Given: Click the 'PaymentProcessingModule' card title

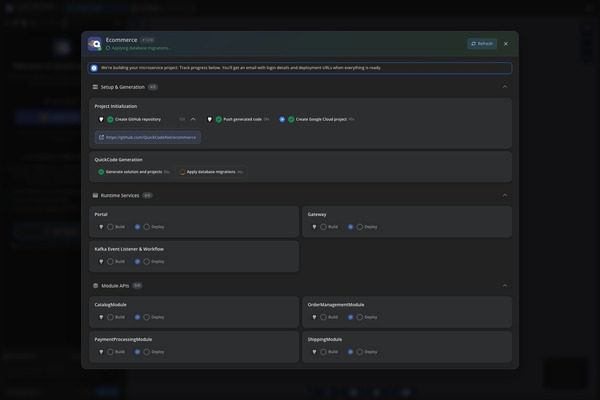Looking at the screenshot, I should pos(123,339).
